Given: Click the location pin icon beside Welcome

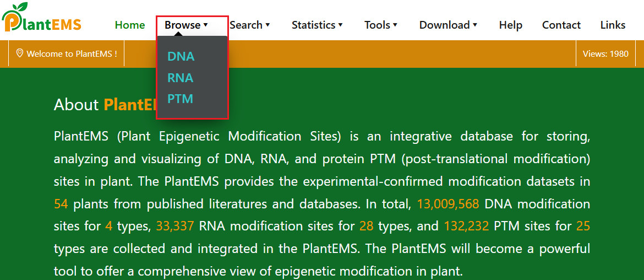Looking at the screenshot, I should [x=19, y=53].
